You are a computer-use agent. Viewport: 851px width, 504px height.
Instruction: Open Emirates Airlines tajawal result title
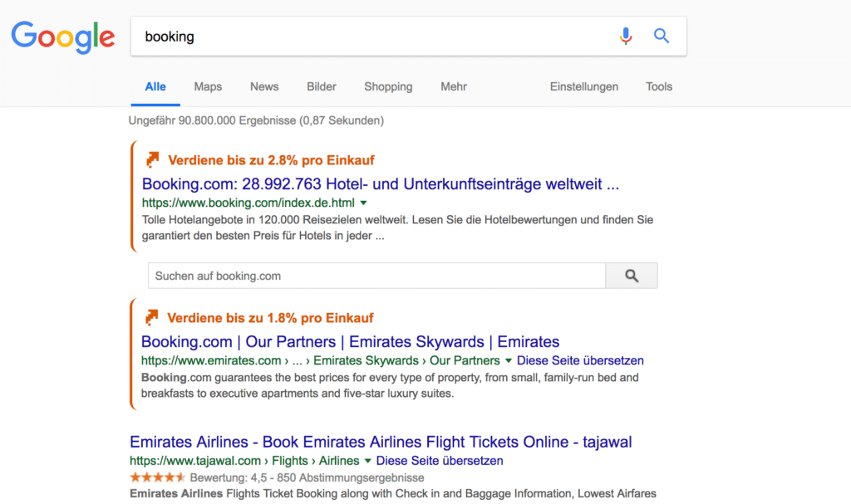pos(381,443)
